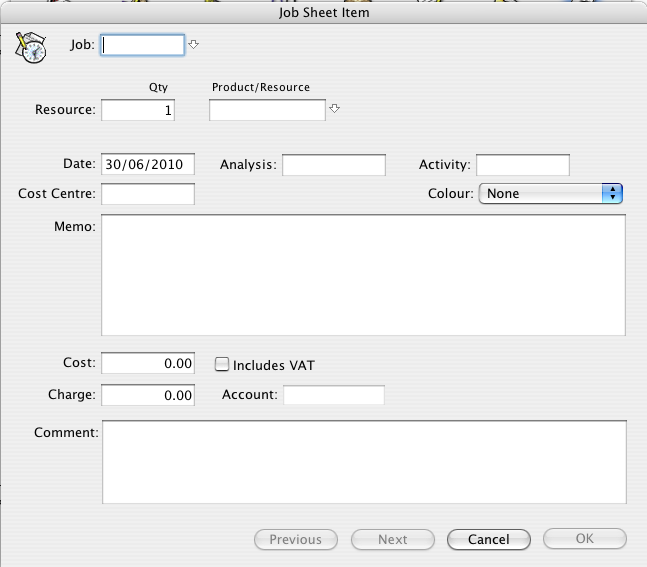The height and width of the screenshot is (567, 647).
Task: Click the Colour label
Action: pyautogui.click(x=451, y=194)
